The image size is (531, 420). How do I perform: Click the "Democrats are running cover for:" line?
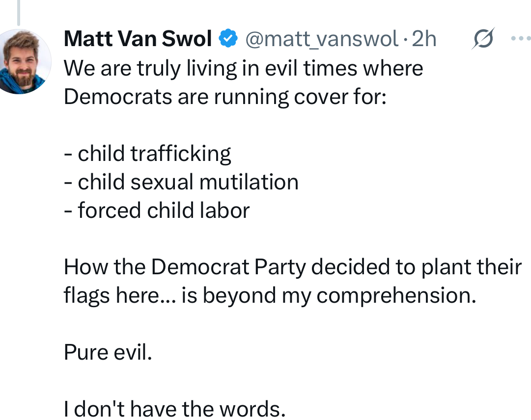click(x=225, y=97)
